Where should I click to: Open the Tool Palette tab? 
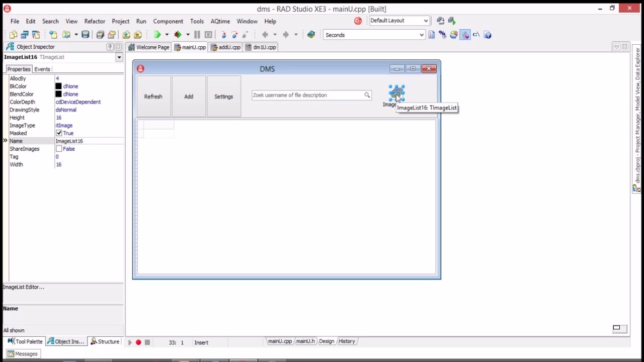(25, 342)
